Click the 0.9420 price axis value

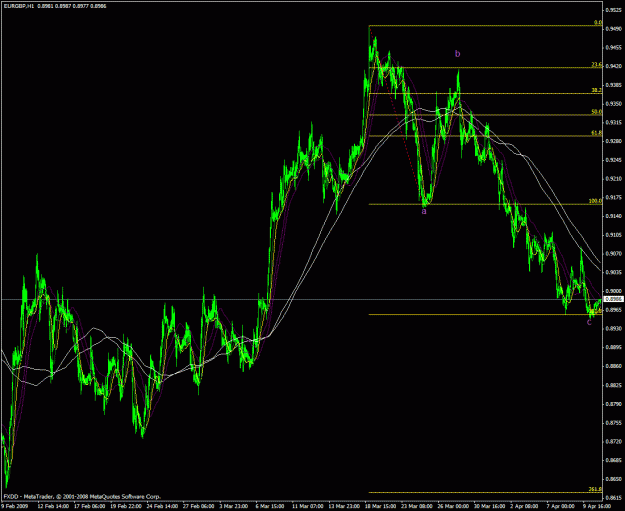pos(613,66)
